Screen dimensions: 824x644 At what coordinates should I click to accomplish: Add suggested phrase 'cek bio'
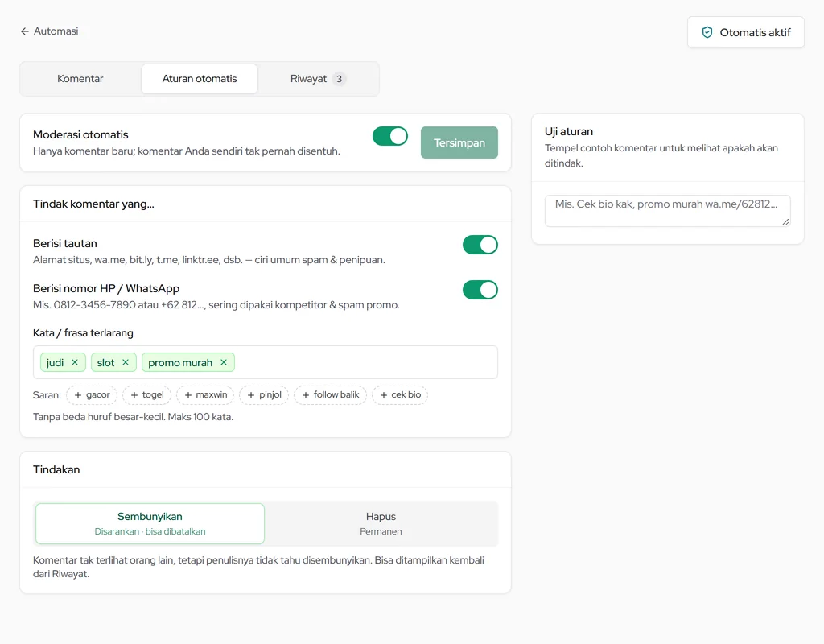(400, 394)
